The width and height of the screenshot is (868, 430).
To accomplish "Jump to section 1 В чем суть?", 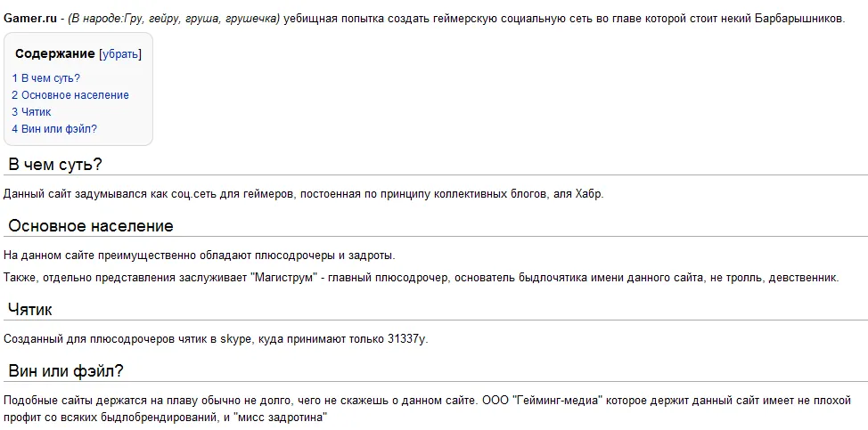I will tap(46, 78).
